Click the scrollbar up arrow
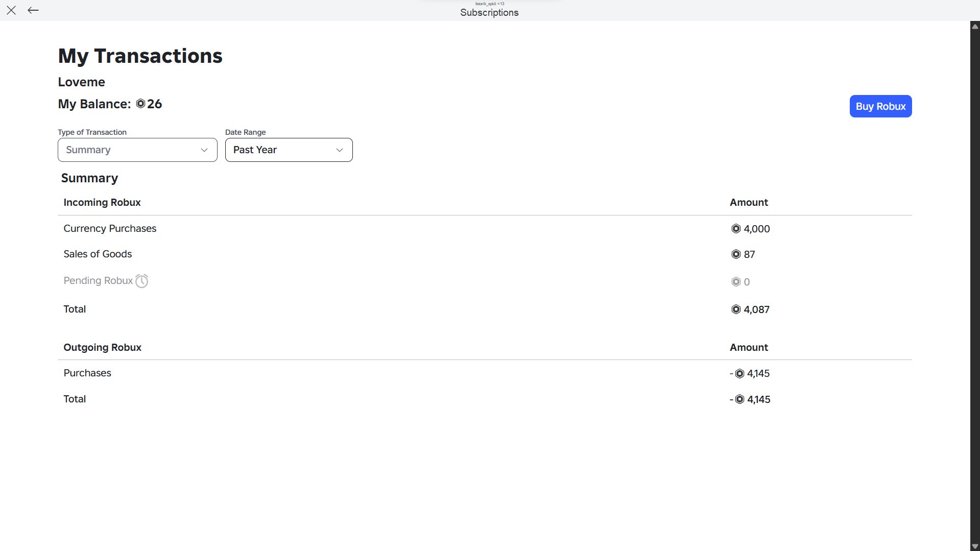 (x=975, y=27)
